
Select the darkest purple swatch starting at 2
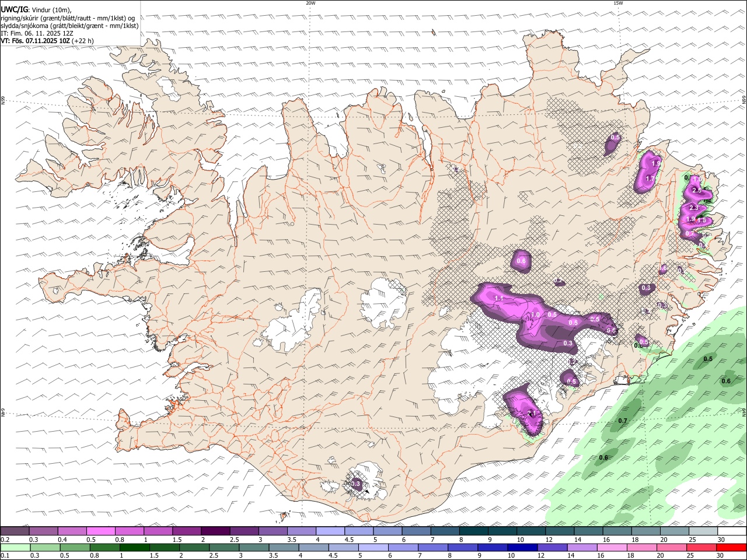pyautogui.click(x=215, y=531)
